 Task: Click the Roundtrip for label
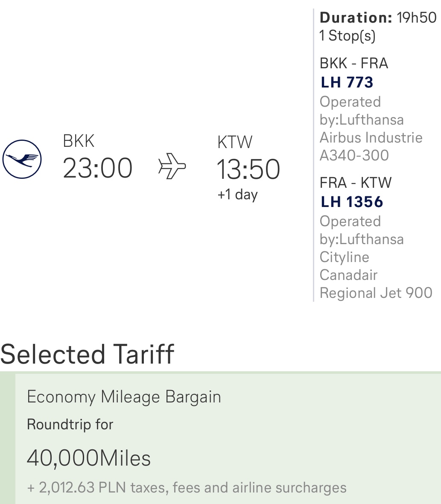[x=70, y=424]
